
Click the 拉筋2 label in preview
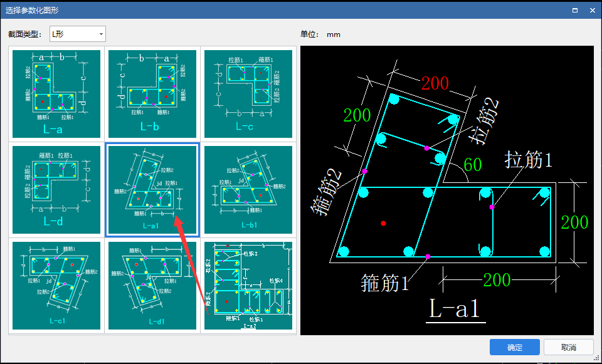click(484, 121)
